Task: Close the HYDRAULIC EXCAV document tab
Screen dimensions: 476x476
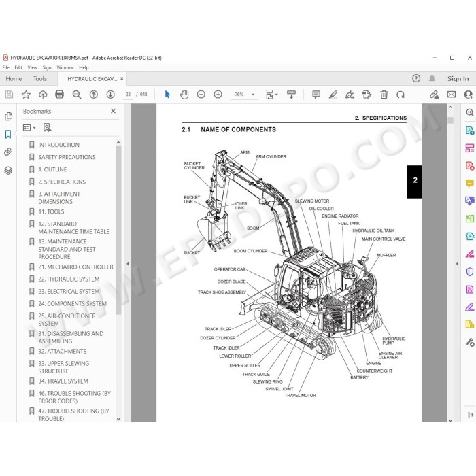Action: [122, 79]
